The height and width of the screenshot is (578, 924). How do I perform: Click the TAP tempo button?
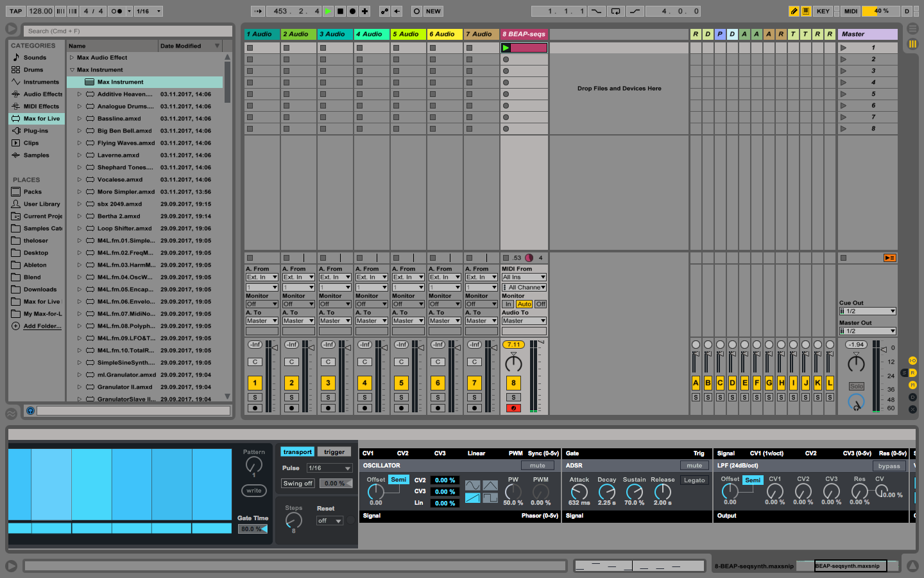[x=16, y=11]
